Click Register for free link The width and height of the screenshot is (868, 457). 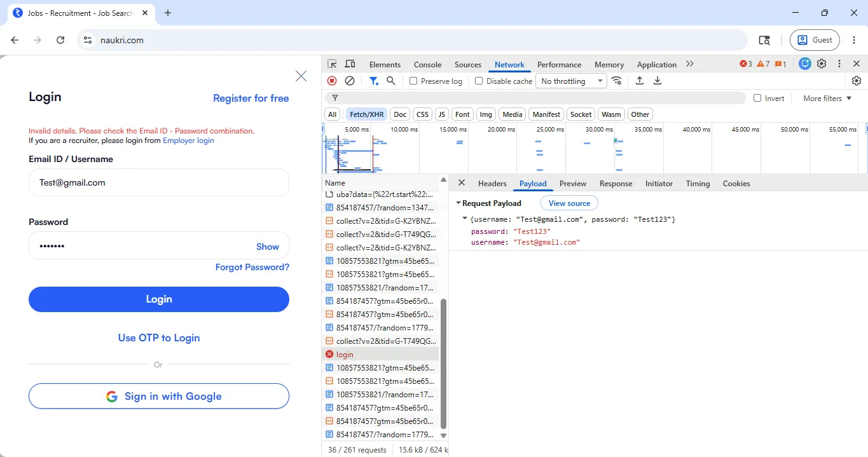[251, 98]
